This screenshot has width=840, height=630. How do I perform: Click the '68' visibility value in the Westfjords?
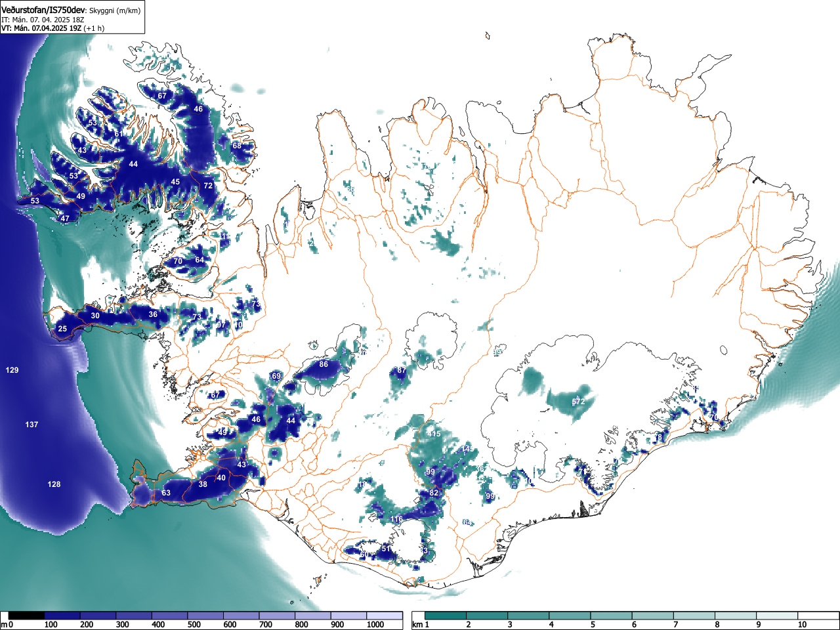[x=237, y=146]
